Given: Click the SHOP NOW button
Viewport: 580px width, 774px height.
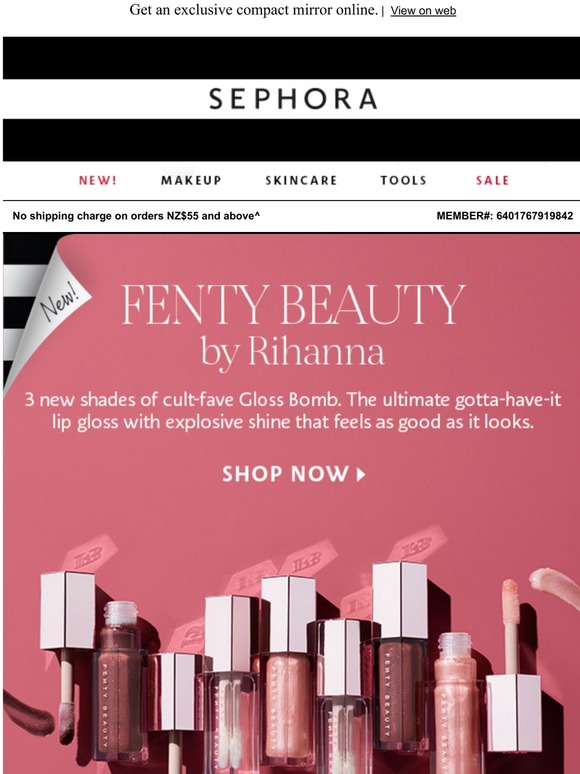Looking at the screenshot, I should 293,474.
